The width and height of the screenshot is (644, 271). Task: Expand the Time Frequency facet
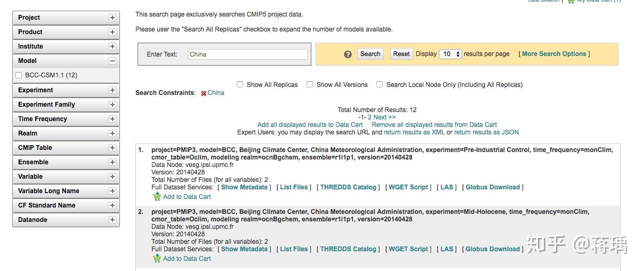(x=112, y=119)
